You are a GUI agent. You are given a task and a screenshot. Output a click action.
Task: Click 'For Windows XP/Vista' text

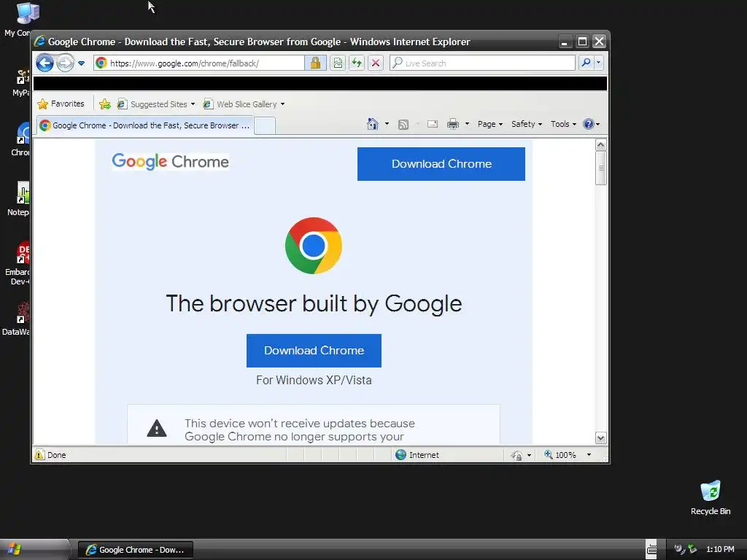(314, 380)
